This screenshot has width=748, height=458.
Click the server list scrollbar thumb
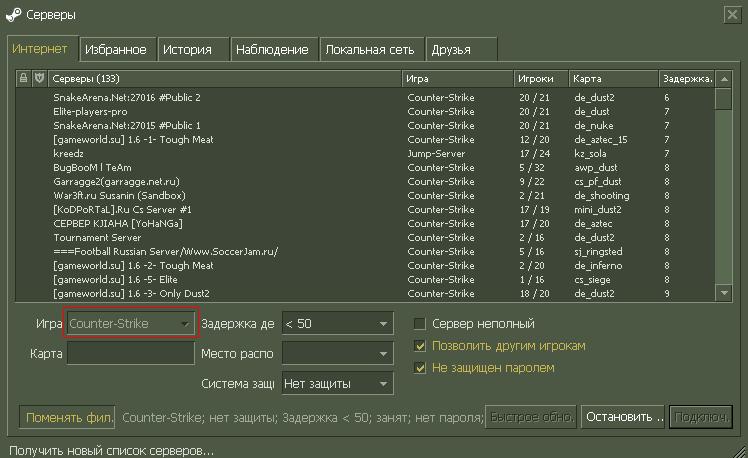tap(724, 99)
